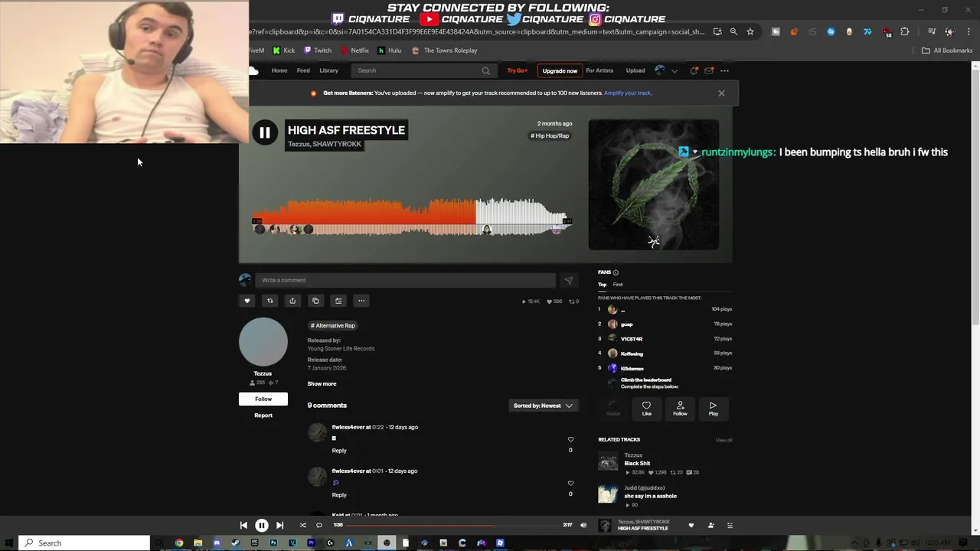Click Show more under the release date
Screen dimensions: 980x551
322,384
